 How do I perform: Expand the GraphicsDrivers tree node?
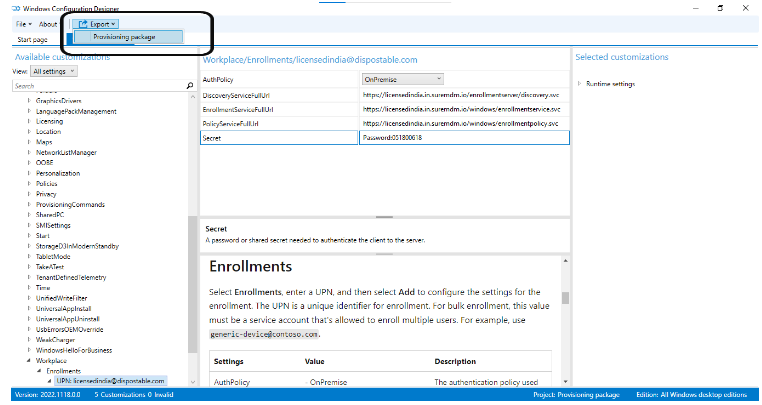click(29, 101)
